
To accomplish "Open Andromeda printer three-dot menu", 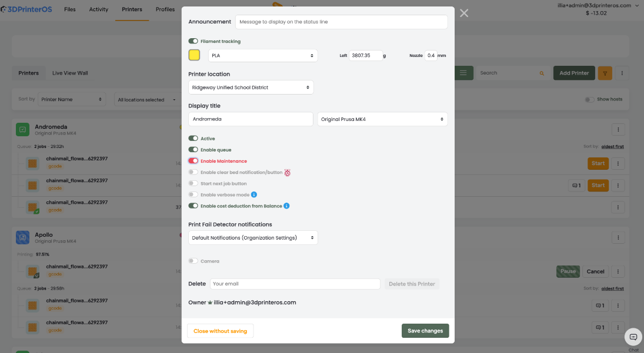I will [x=618, y=130].
